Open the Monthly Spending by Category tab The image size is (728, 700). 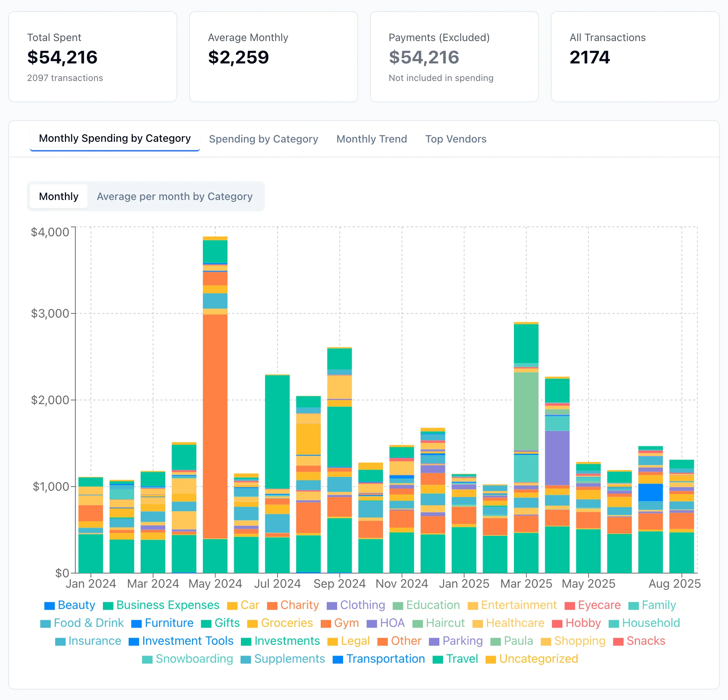[x=115, y=138]
